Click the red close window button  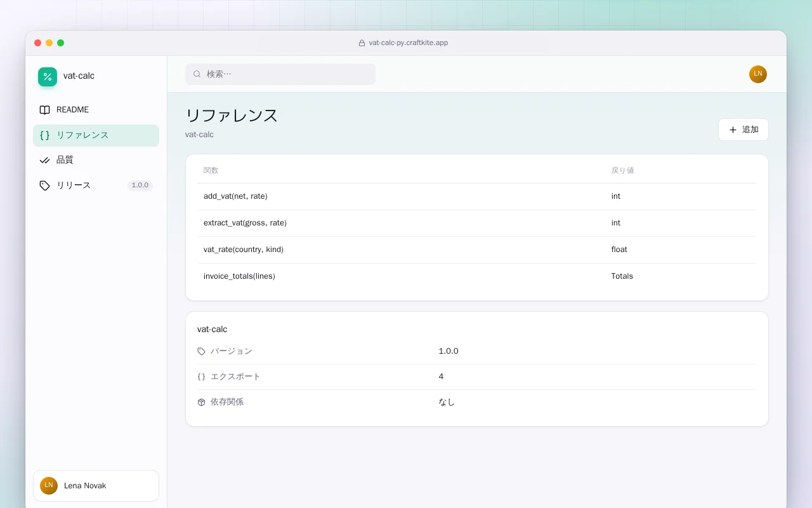(x=38, y=43)
